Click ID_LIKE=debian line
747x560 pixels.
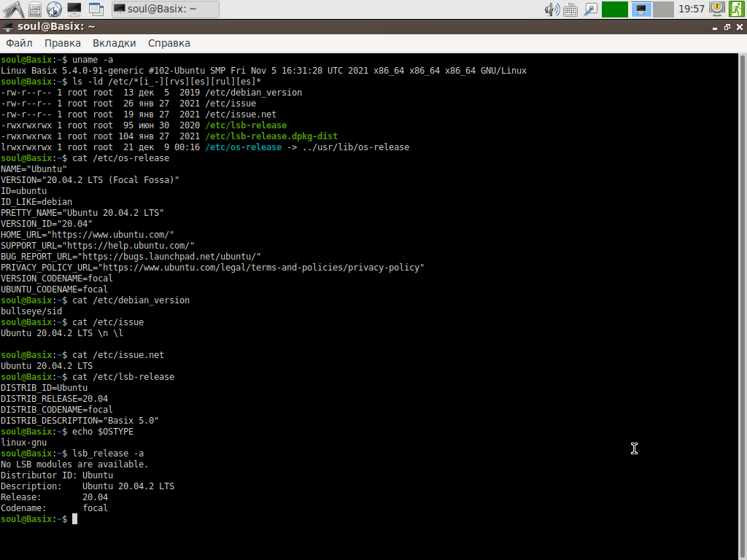click(36, 202)
